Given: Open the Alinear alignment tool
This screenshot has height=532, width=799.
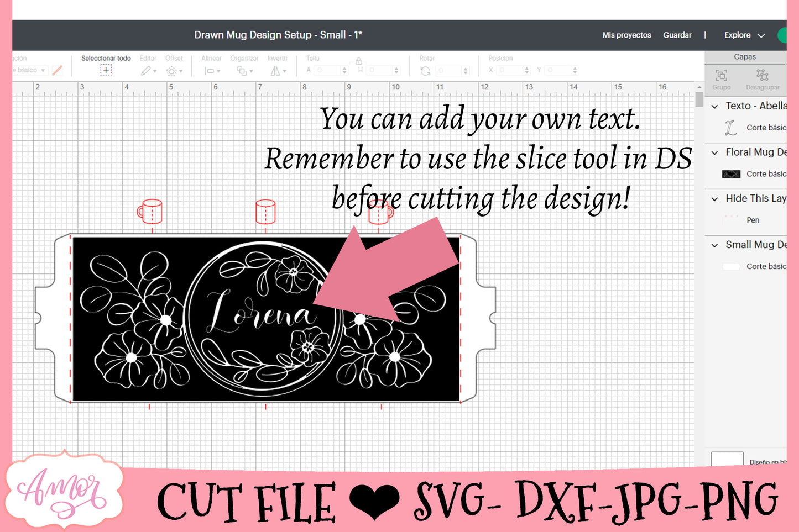Looking at the screenshot, I should tap(211, 71).
